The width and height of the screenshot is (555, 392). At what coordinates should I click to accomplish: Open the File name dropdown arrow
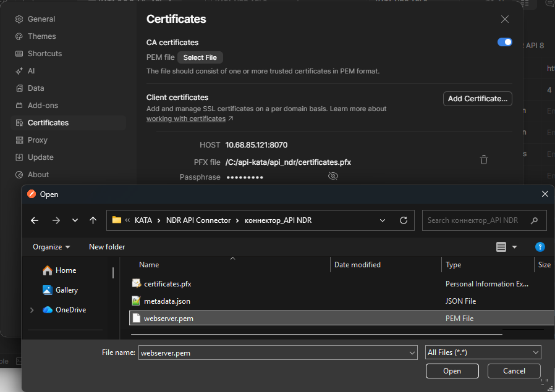(412, 352)
